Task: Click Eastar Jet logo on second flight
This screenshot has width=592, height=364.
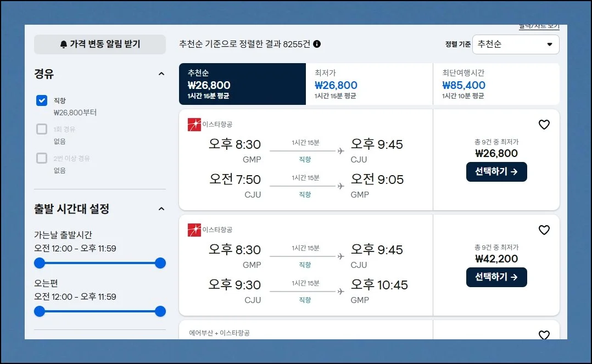Action: coord(194,230)
